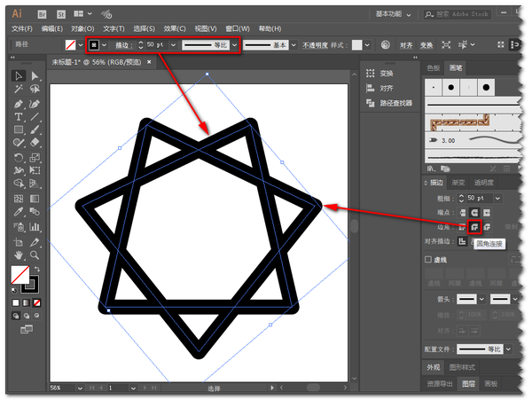The image size is (532, 400).
Task: Open the 基本功能 workspace dropdown
Action: 393,14
